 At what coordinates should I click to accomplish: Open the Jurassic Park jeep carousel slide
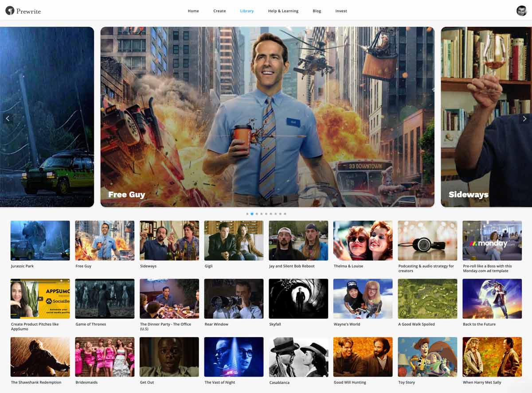(x=47, y=117)
